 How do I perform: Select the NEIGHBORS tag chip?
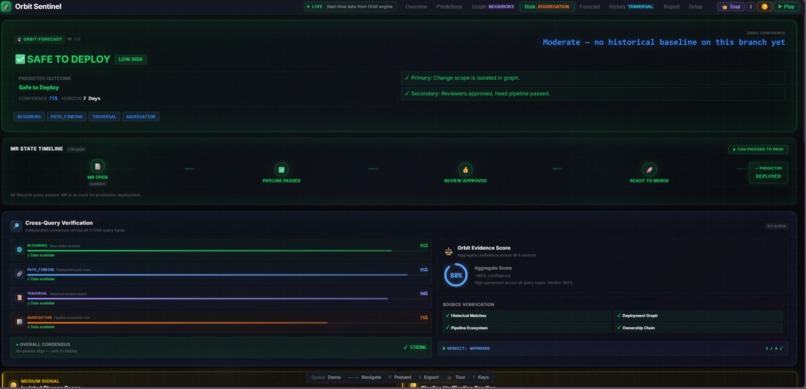click(x=29, y=117)
